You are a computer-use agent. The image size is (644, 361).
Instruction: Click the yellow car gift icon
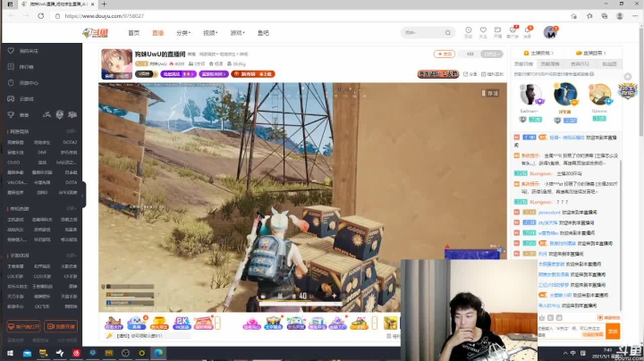[x=359, y=323]
